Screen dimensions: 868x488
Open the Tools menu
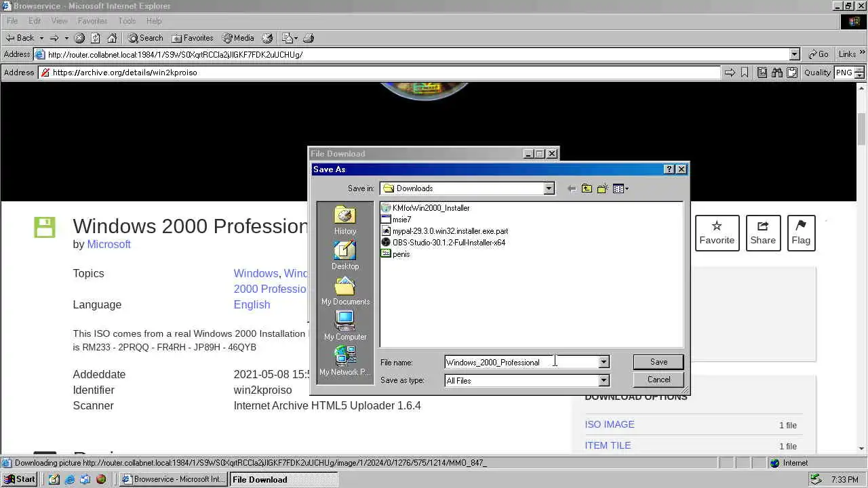click(127, 21)
